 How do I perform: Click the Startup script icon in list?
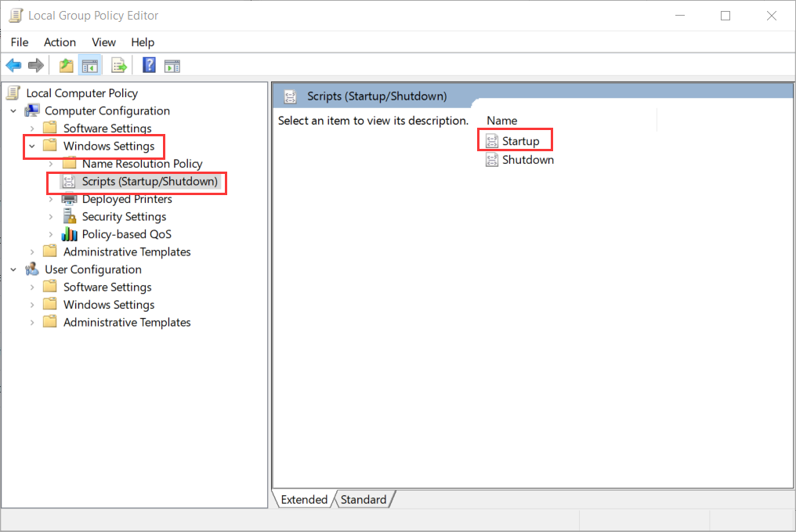pyautogui.click(x=491, y=141)
